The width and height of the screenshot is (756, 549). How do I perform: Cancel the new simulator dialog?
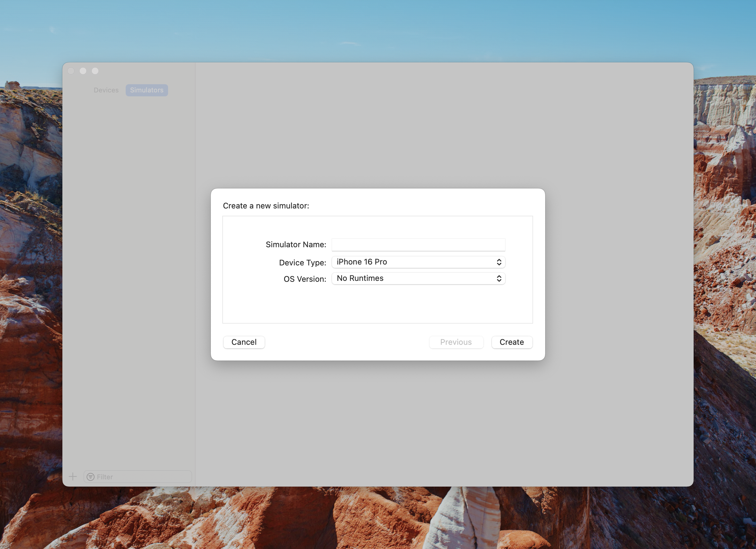(244, 342)
